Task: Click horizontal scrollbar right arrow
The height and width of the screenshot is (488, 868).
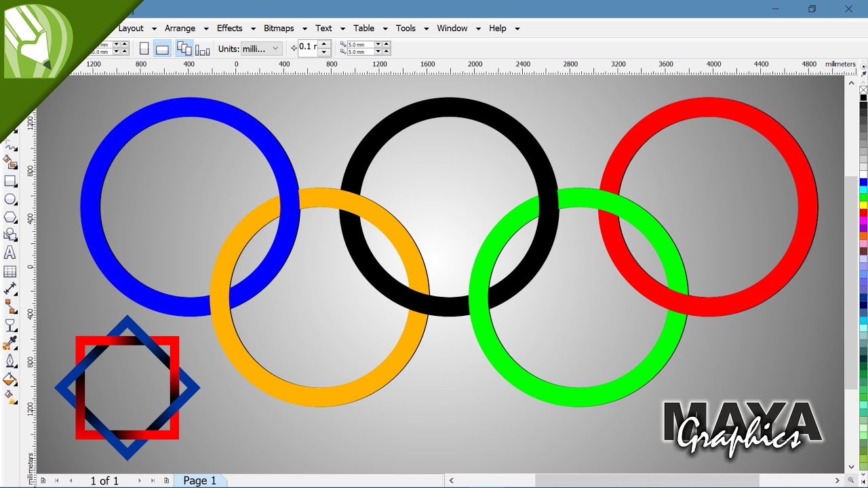Action: (x=838, y=480)
